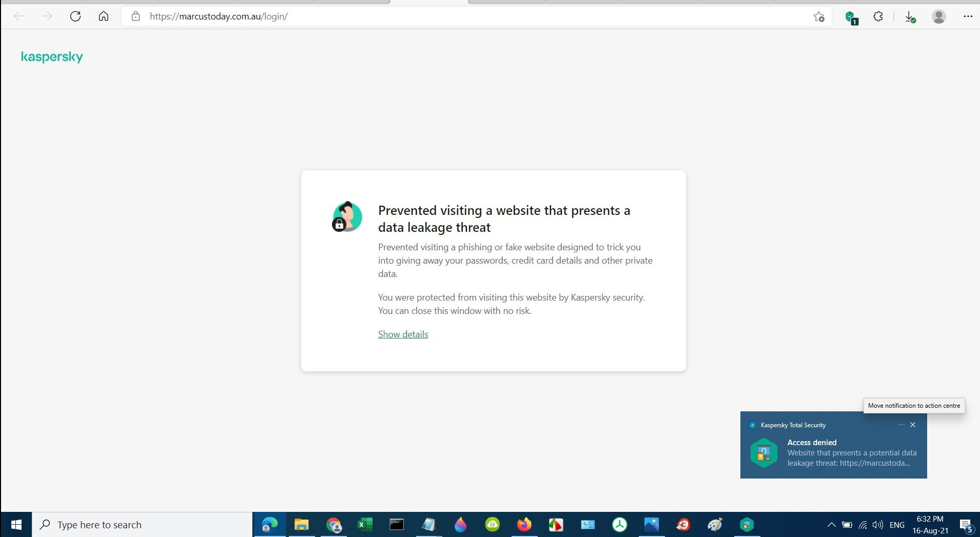The width and height of the screenshot is (980, 537).
Task: Check battery status in system tray
Action: [x=847, y=525]
